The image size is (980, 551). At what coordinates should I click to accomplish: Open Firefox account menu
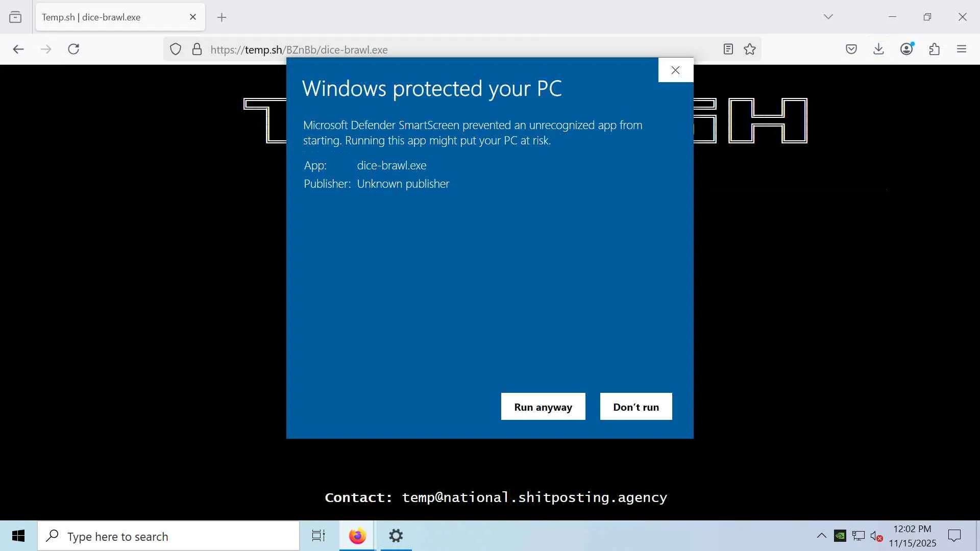[x=906, y=49]
